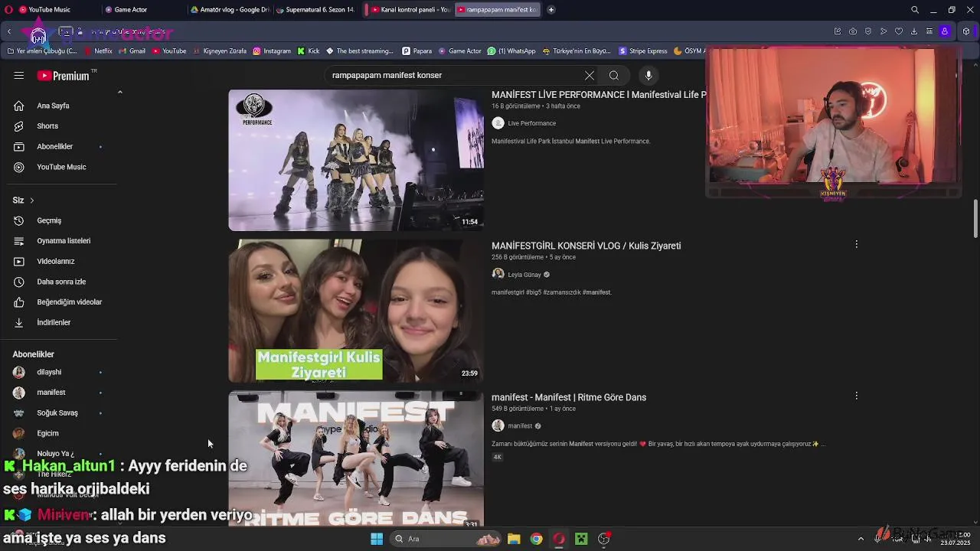Switch to the Game Actor browser tab
This screenshot has width=980, height=551.
[x=142, y=10]
